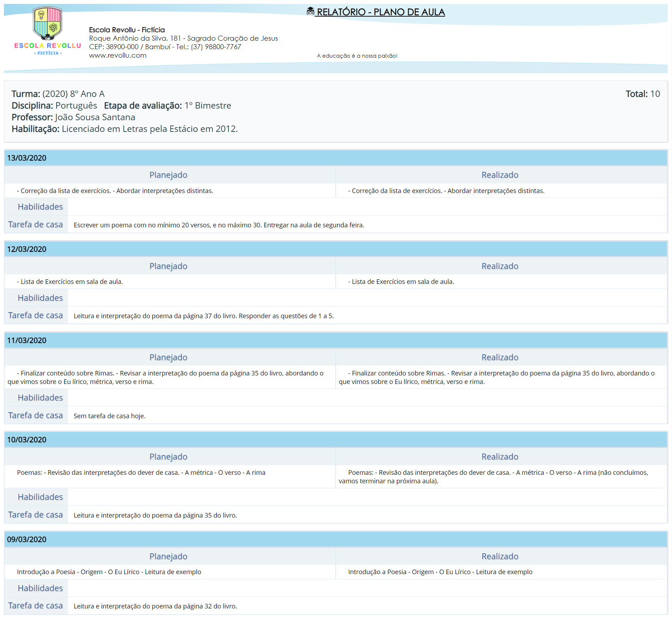The image size is (672, 618).
Task: Click Tarefa de casa label in 09/03/2020 block
Action: 35,606
